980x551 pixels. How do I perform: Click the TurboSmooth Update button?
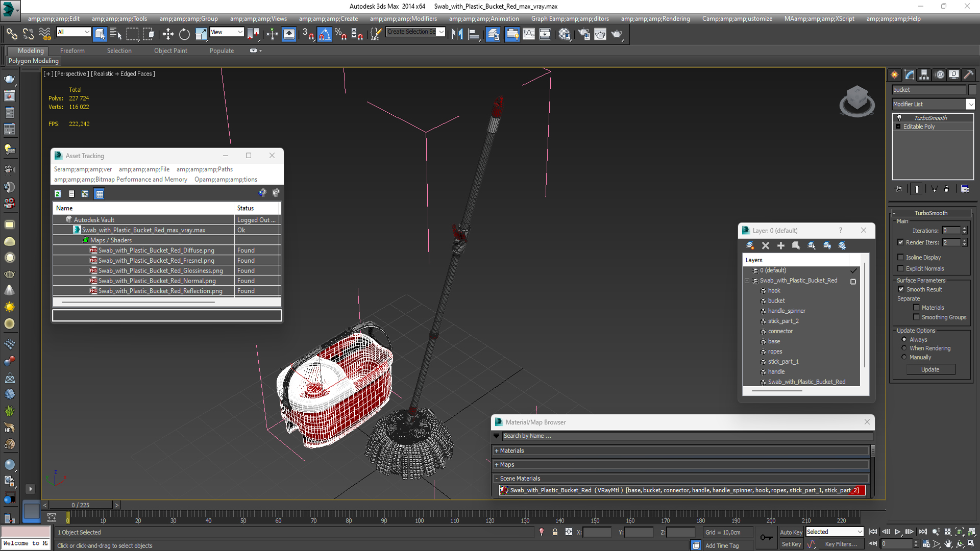(930, 369)
